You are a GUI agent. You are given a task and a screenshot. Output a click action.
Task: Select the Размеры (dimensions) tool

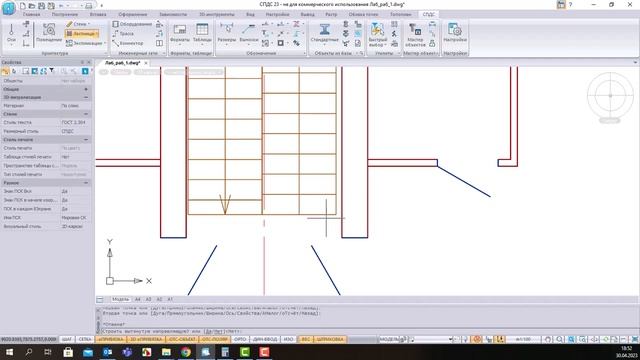coord(227,33)
